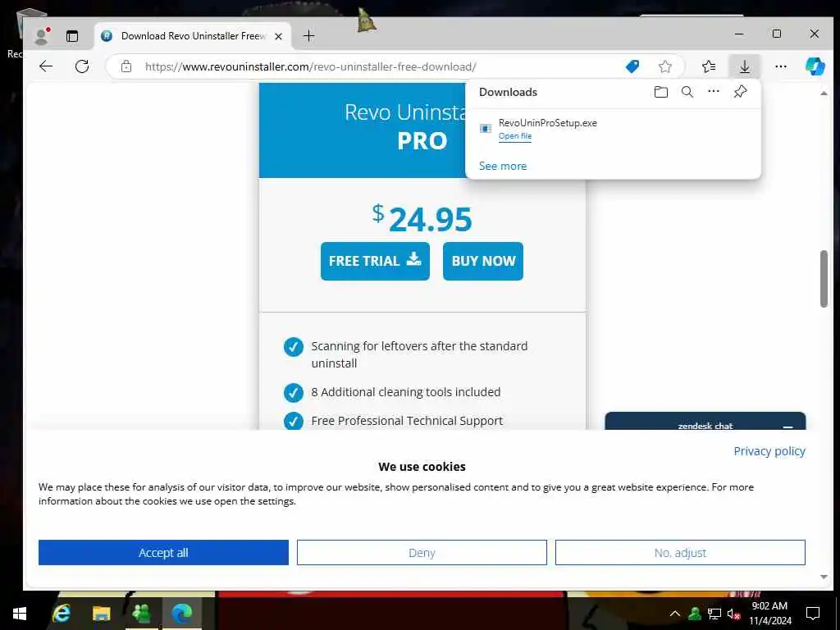This screenshot has width=840, height=630.
Task: Click checkmark beside 8 Additional cleaning tools
Action: click(x=293, y=392)
